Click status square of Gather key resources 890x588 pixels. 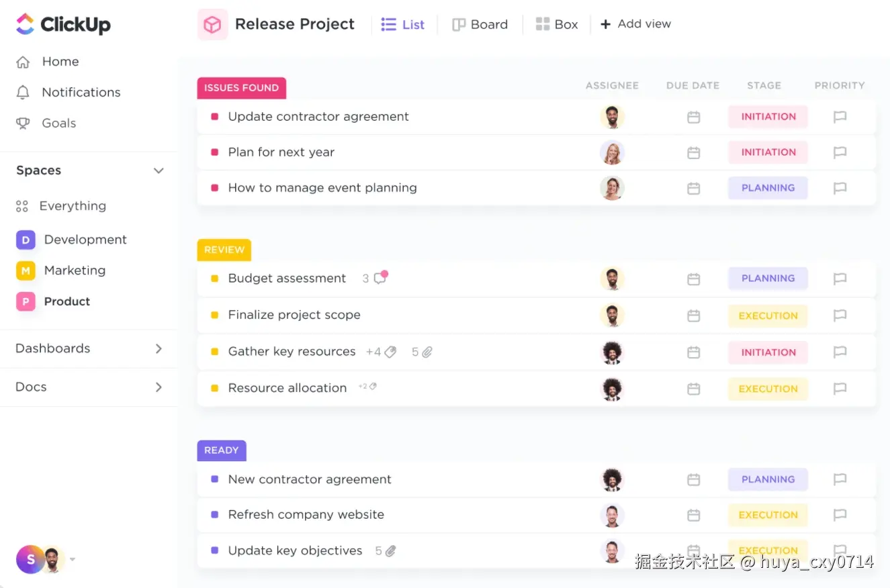click(215, 352)
